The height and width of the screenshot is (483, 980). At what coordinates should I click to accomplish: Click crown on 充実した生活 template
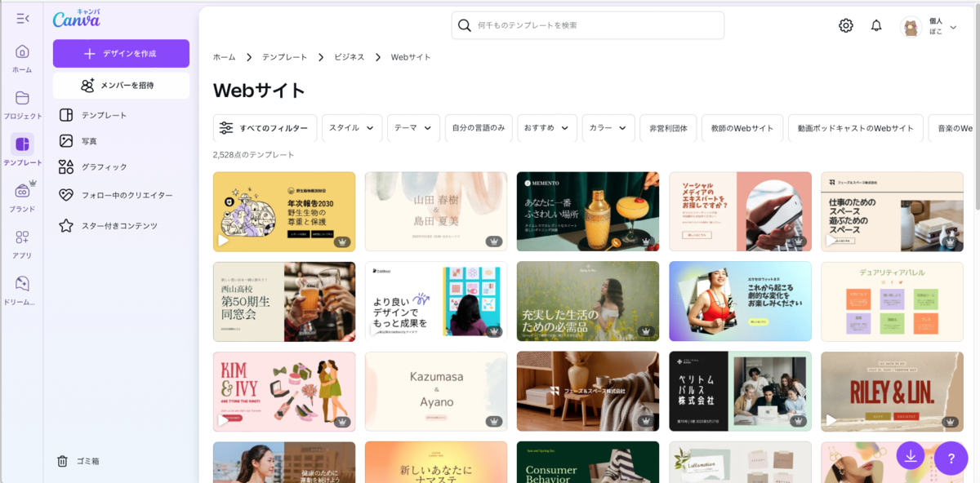pos(646,331)
